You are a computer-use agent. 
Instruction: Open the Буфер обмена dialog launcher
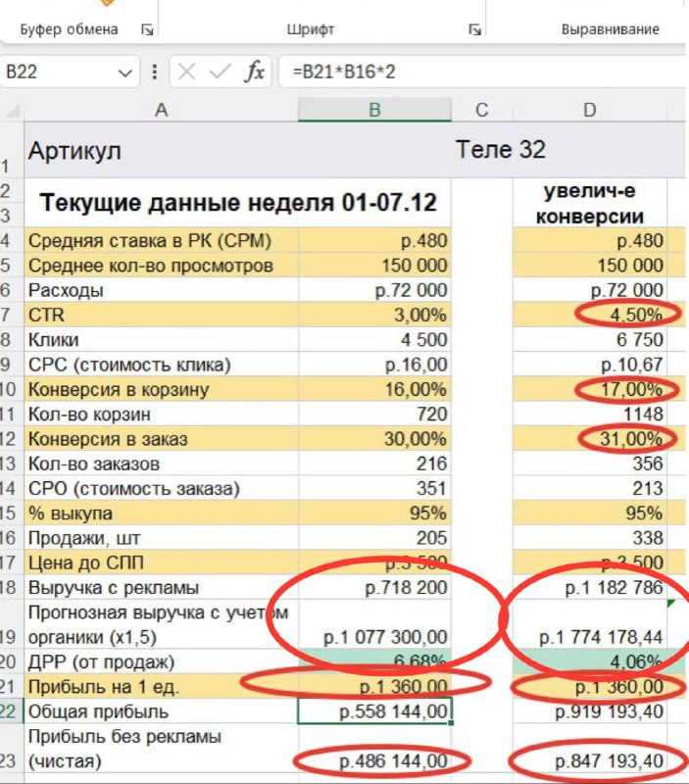point(147,30)
